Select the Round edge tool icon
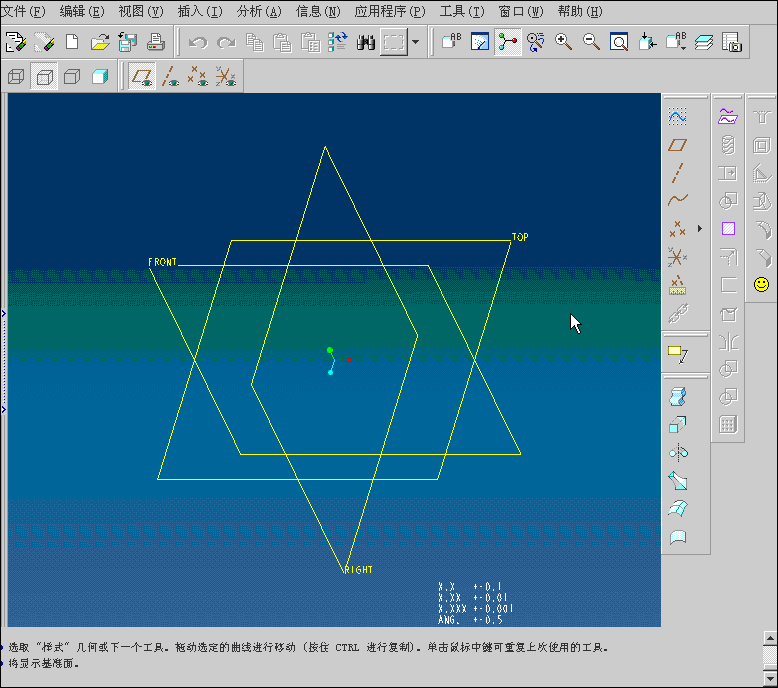The width and height of the screenshot is (778, 688). 762,229
